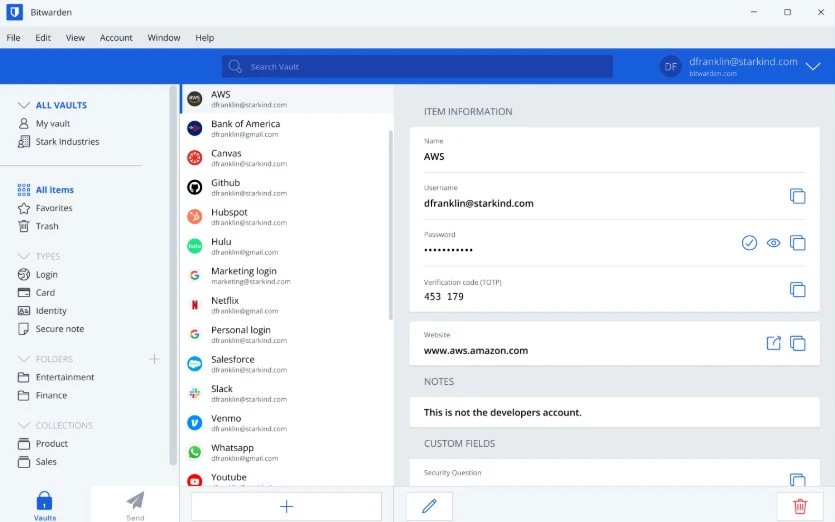Select the Hulu entry

pos(285,246)
